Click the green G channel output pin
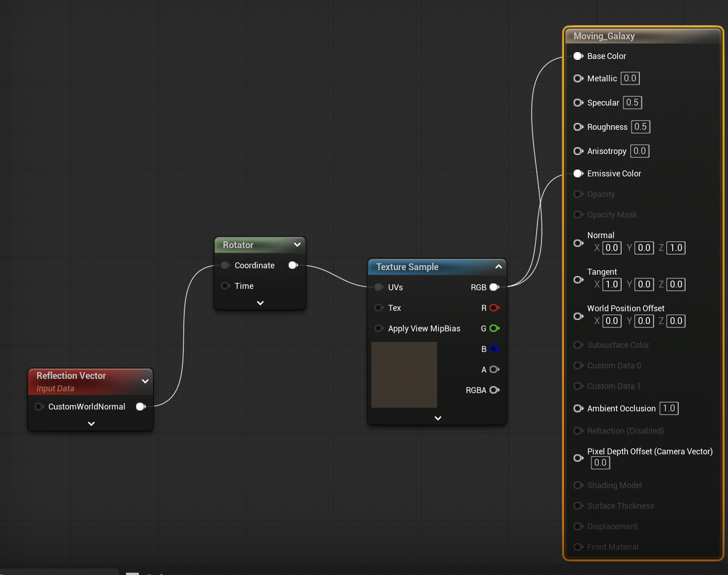 coord(494,329)
